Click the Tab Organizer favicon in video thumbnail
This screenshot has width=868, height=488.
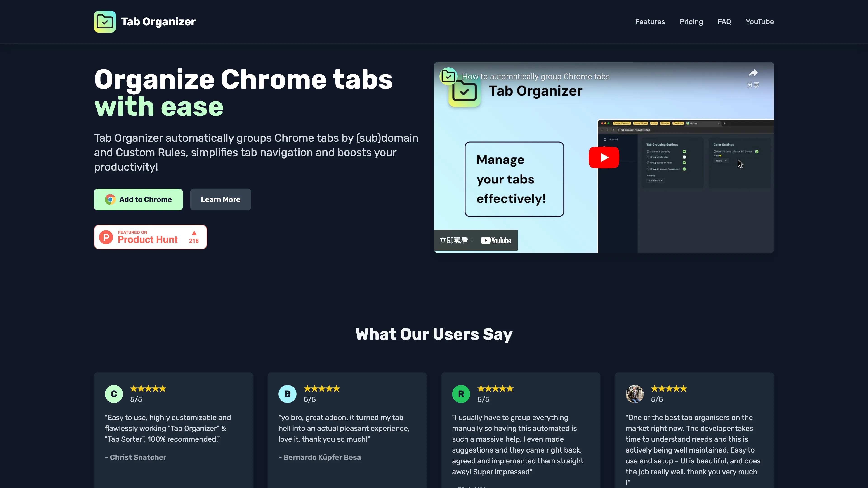coord(448,76)
